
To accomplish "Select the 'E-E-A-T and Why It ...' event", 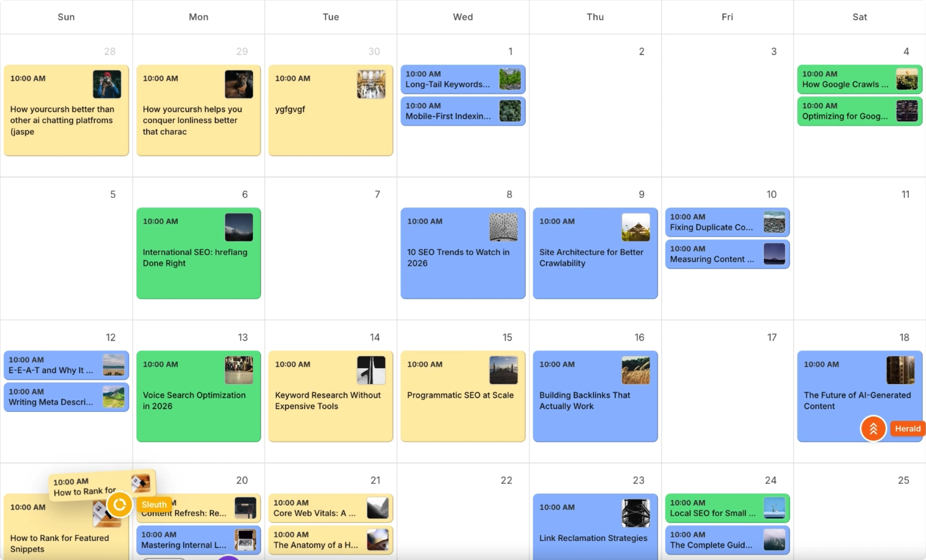I will coord(66,365).
